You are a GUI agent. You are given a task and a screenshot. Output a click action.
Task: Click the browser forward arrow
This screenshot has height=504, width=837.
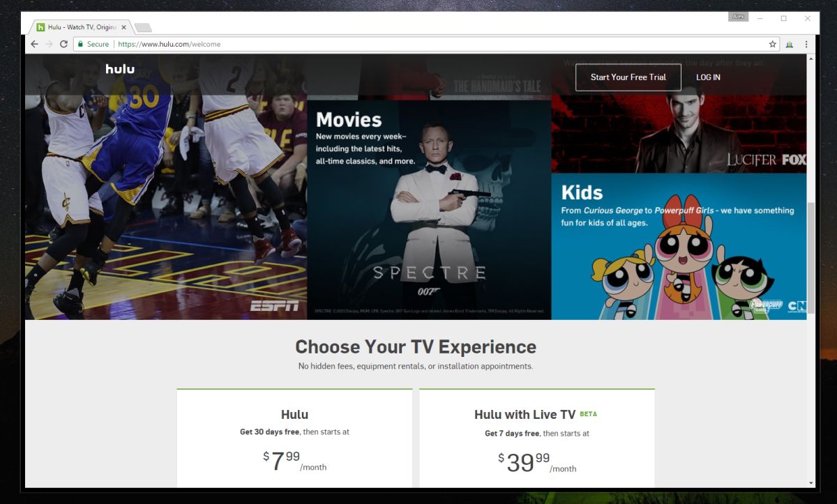[x=49, y=44]
